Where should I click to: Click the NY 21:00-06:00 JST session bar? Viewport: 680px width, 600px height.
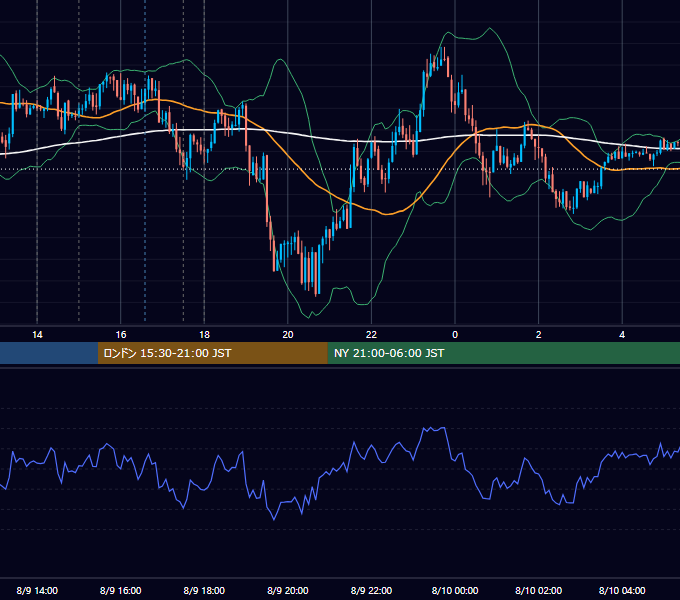click(x=503, y=353)
